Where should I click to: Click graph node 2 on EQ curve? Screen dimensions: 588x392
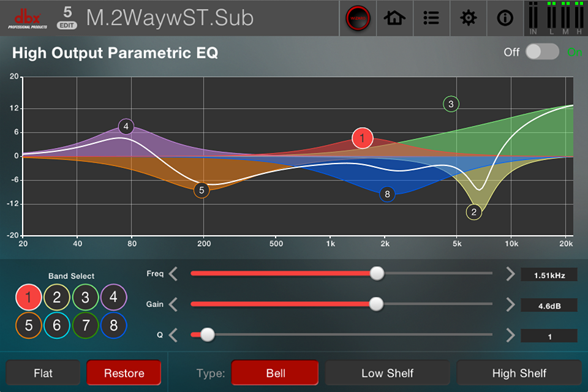[473, 212]
